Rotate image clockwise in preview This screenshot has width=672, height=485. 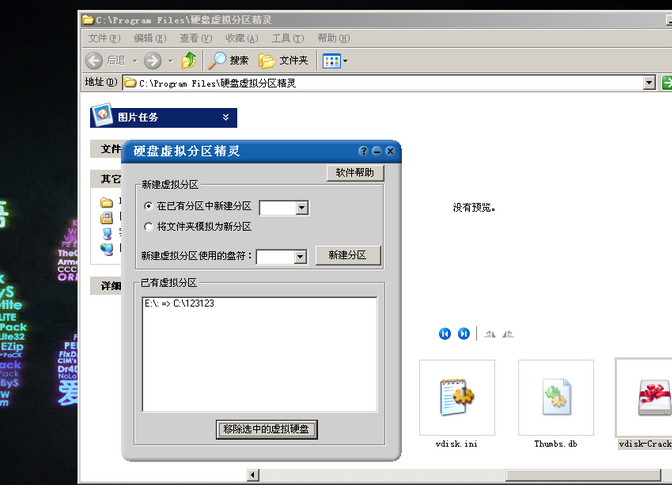click(x=490, y=334)
